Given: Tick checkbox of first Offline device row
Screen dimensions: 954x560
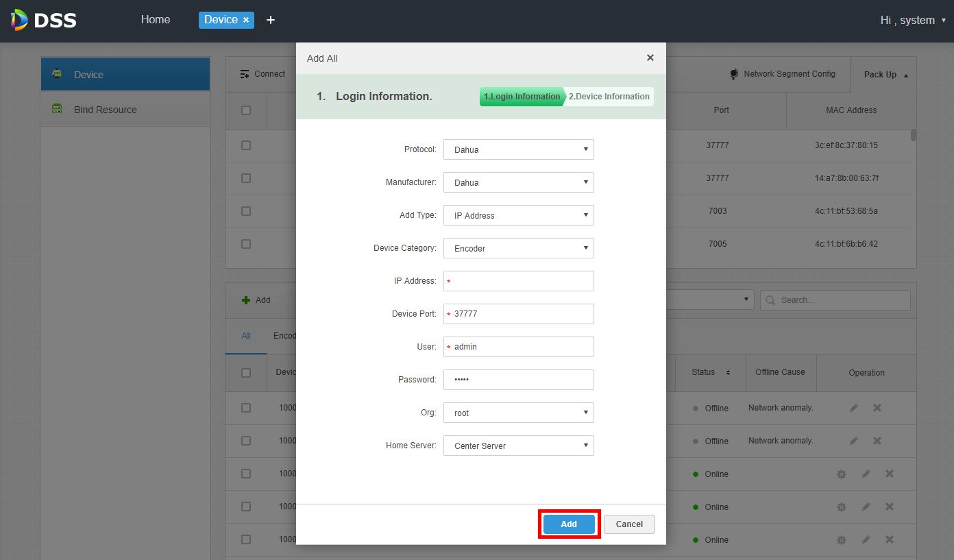Looking at the screenshot, I should 246,408.
